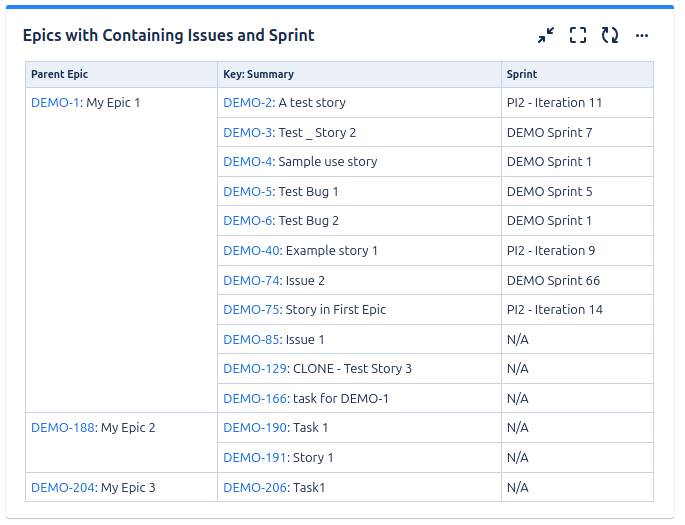Screen dimensions: 685x525
Task: Open issue DEMO-2
Action: [x=248, y=103]
